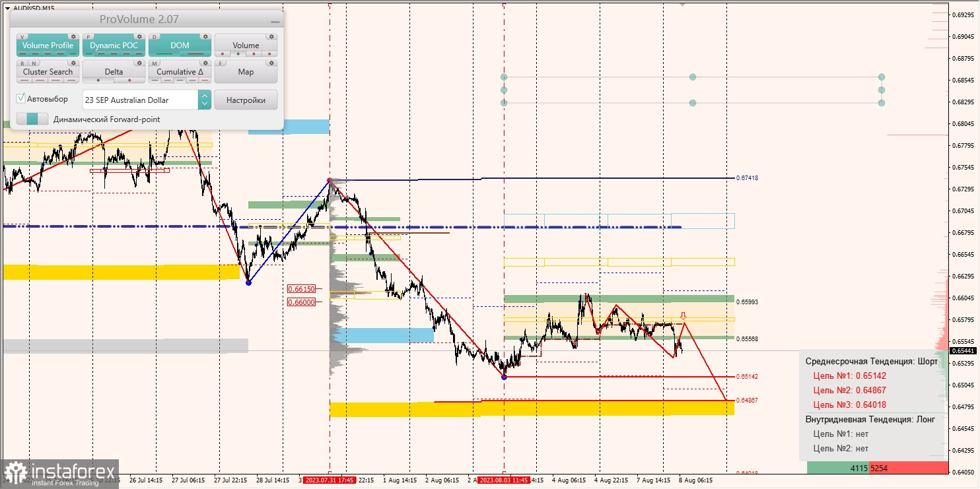
Task: Open Volume gear settings
Action: click(271, 37)
